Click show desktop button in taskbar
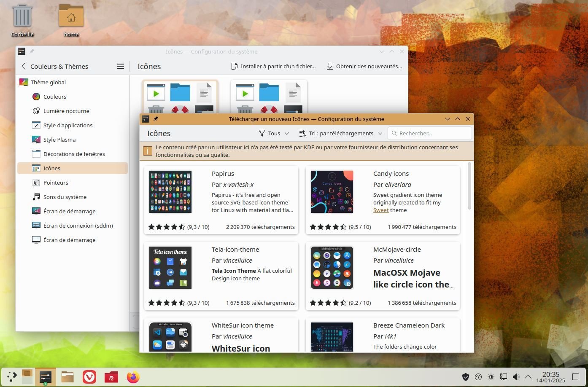This screenshot has height=387, width=588. click(576, 377)
